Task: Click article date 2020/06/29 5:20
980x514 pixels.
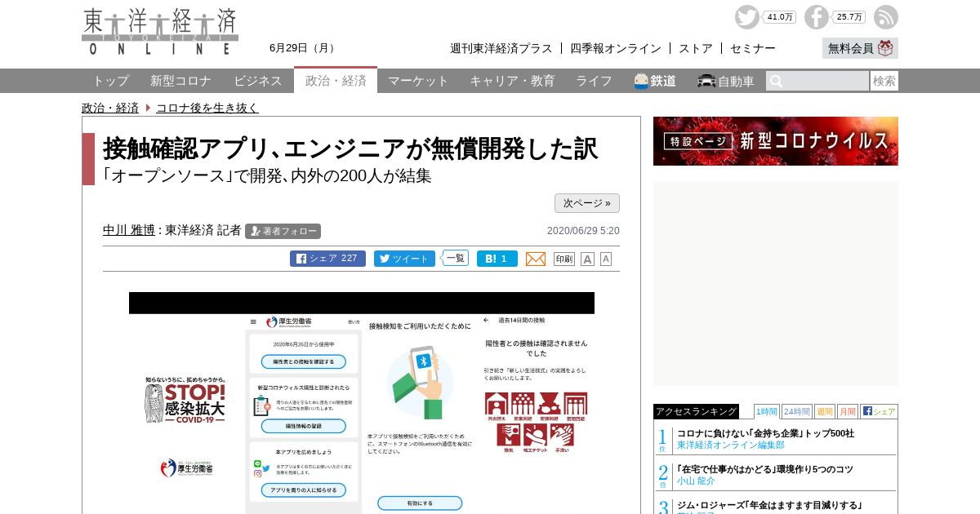Action: [x=583, y=231]
